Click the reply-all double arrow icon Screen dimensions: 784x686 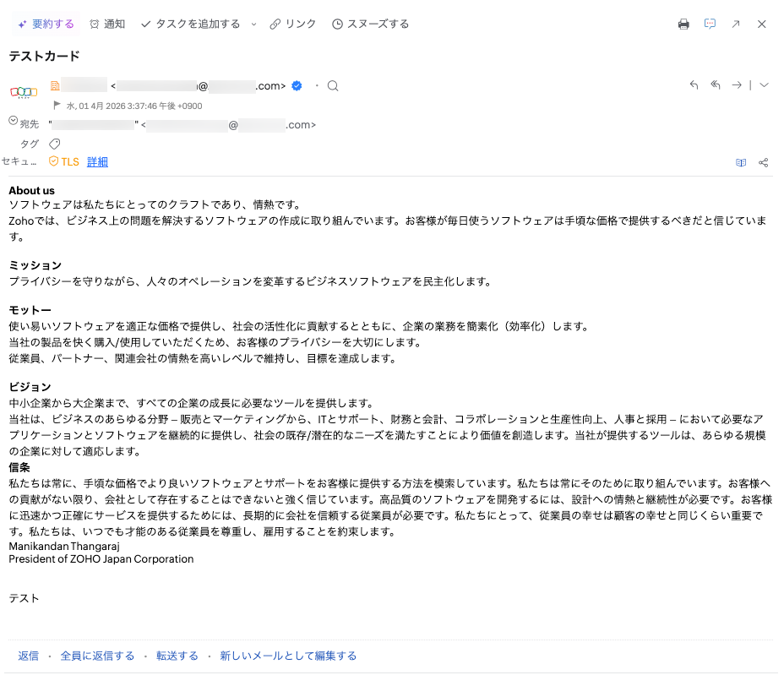tap(715, 85)
